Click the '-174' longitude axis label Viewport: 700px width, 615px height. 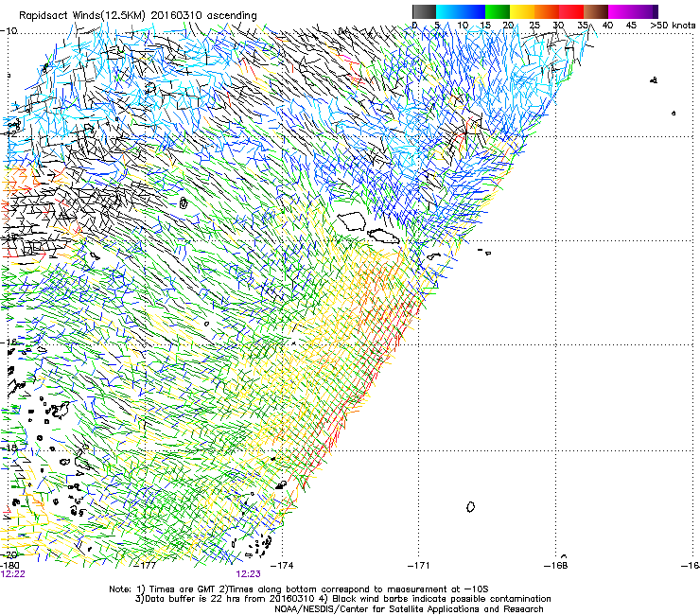click(x=283, y=566)
